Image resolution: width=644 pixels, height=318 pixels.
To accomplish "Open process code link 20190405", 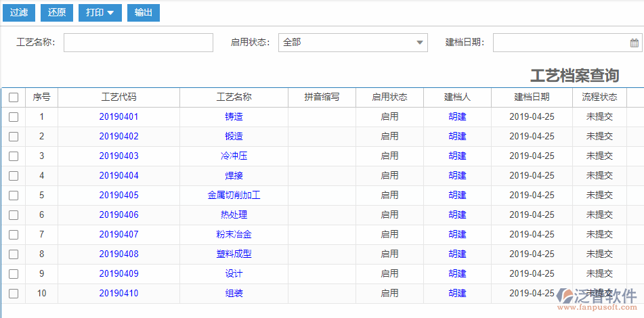I will pos(119,196).
